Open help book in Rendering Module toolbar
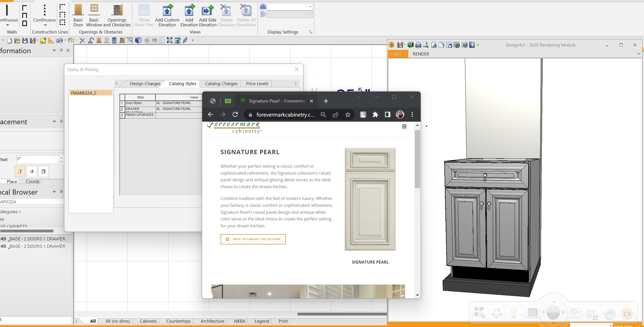 472,45
